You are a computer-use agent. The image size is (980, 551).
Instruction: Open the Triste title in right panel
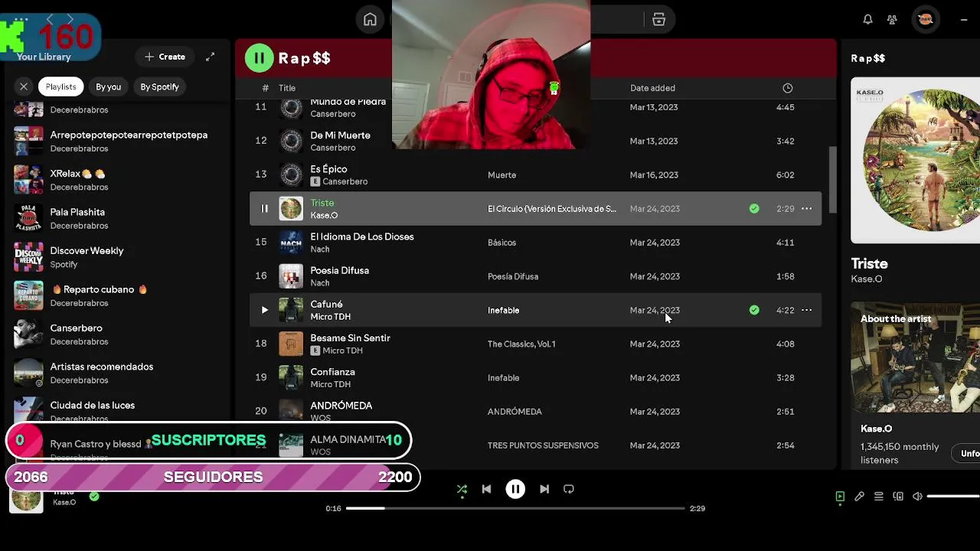869,263
